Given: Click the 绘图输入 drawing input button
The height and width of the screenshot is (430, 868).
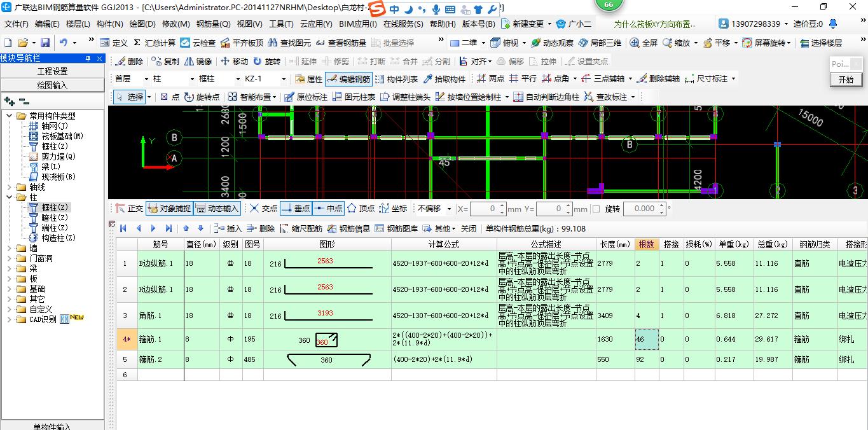Looking at the screenshot, I should [x=52, y=85].
